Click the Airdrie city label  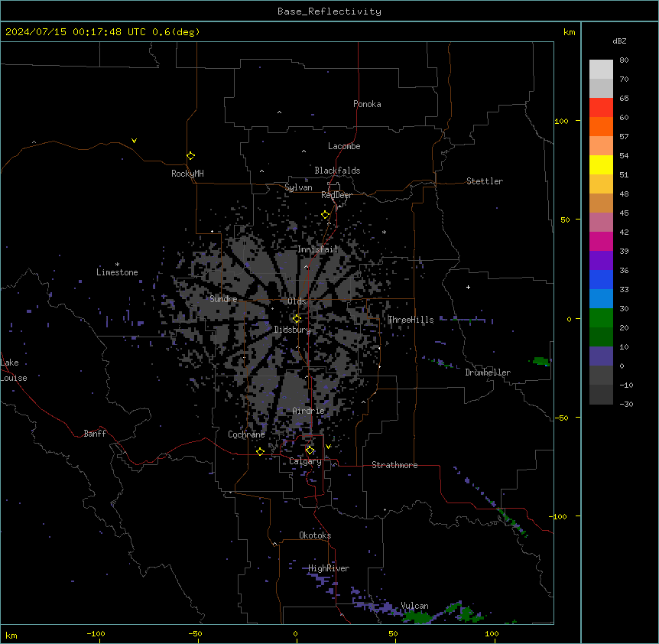tap(308, 411)
